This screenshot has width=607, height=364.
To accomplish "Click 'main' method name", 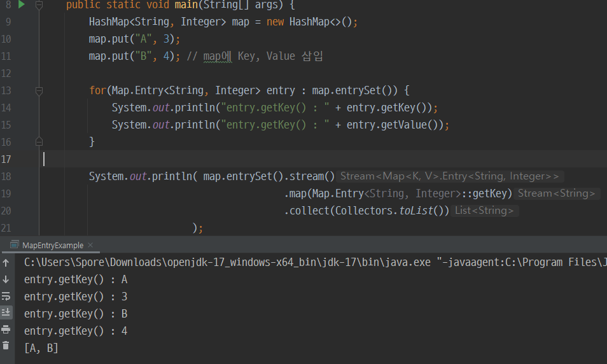I will click(x=186, y=4).
